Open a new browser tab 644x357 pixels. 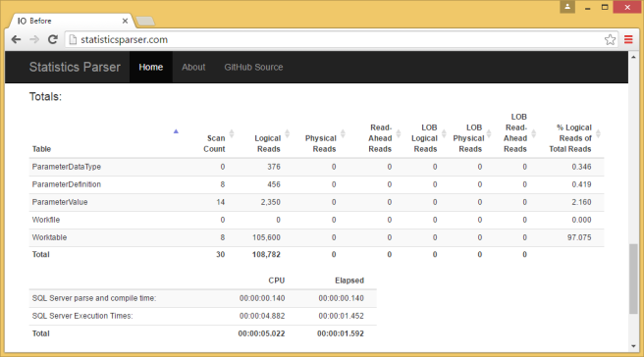[145, 21]
